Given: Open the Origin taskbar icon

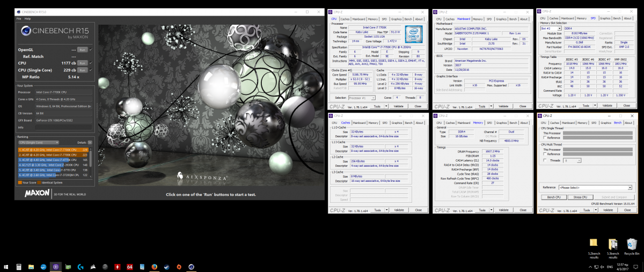Looking at the screenshot, I should pyautogui.click(x=178, y=267).
